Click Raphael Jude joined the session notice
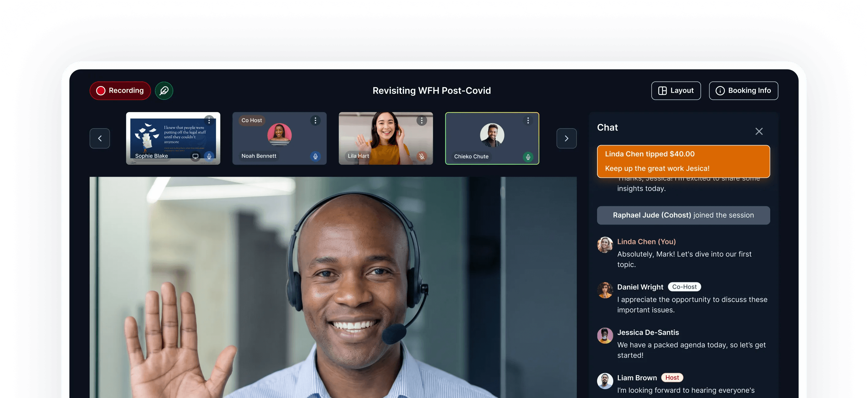The height and width of the screenshot is (398, 868). point(683,215)
